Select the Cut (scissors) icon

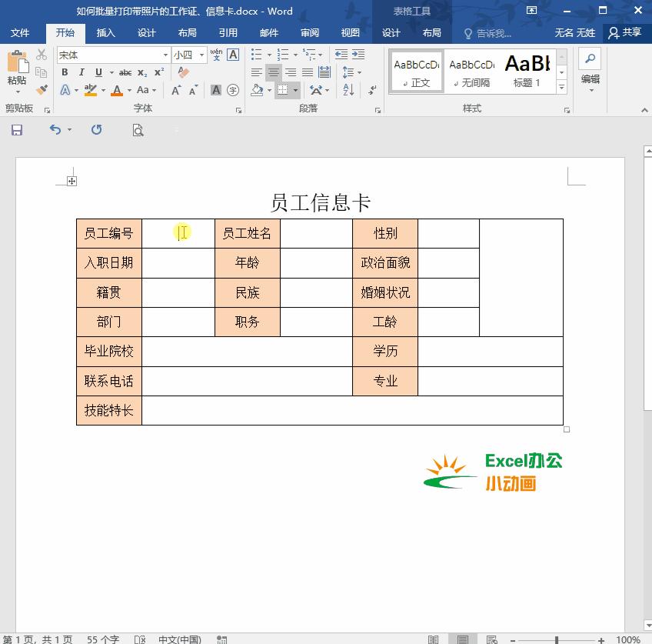(41, 55)
